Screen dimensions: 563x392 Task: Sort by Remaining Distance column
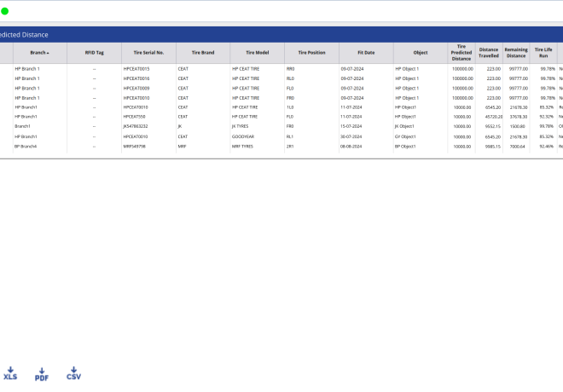click(x=516, y=52)
